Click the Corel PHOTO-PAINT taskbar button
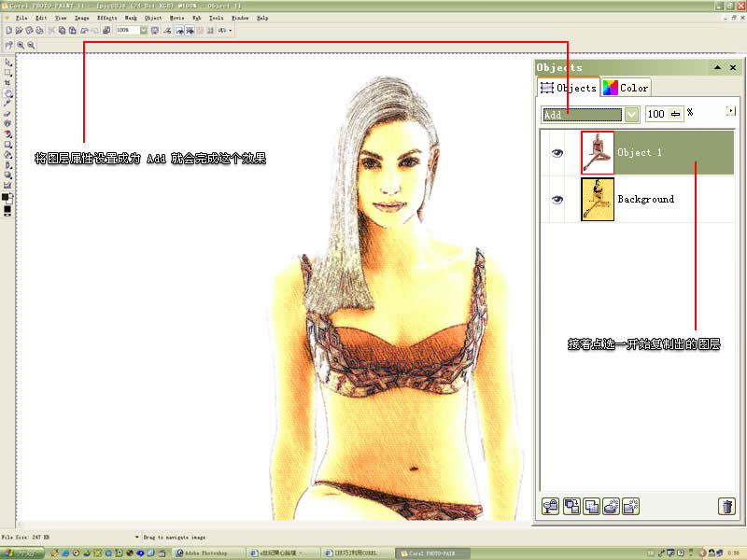Image resolution: width=747 pixels, height=560 pixels. pyautogui.click(x=432, y=553)
